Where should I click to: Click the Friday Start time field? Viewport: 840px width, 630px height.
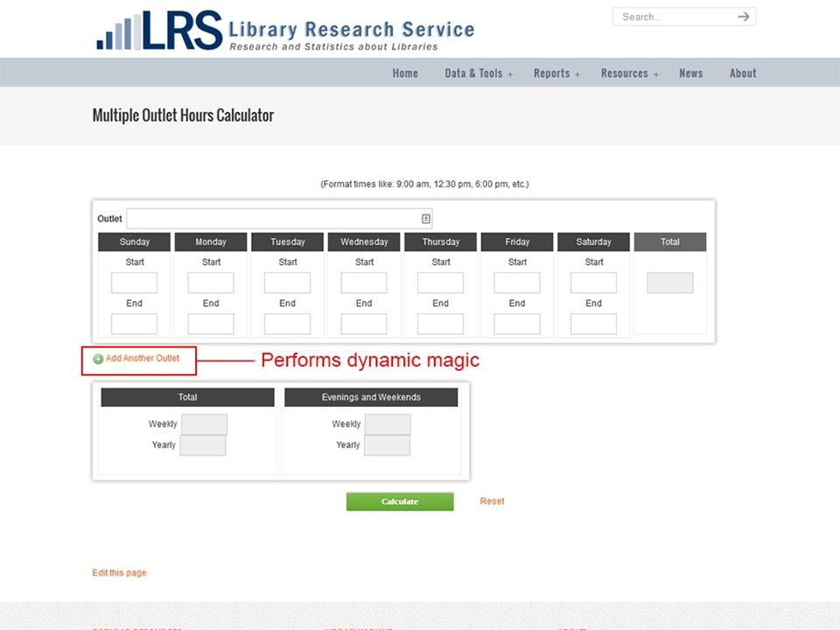coord(517,283)
